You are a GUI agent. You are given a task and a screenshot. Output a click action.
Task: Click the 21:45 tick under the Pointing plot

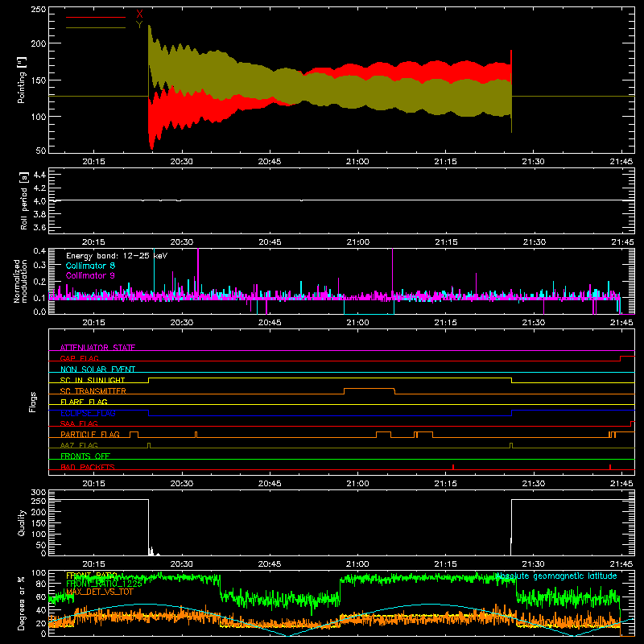(x=621, y=162)
